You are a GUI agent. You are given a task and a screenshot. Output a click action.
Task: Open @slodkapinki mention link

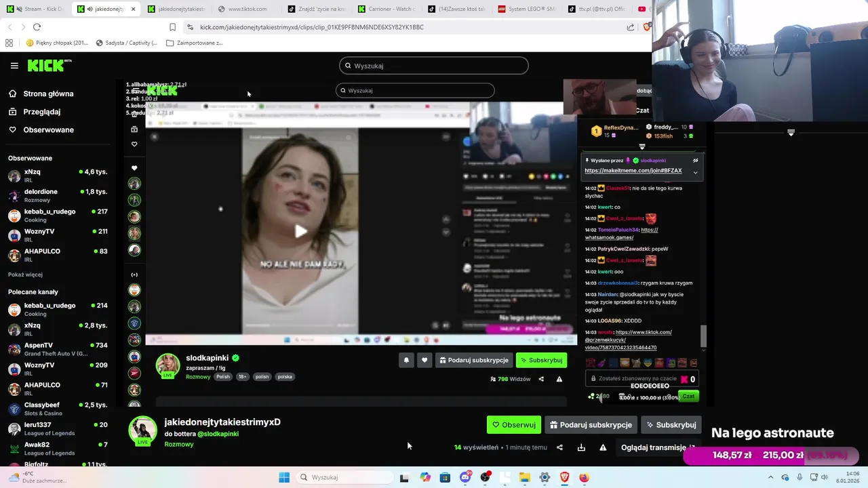(x=218, y=434)
